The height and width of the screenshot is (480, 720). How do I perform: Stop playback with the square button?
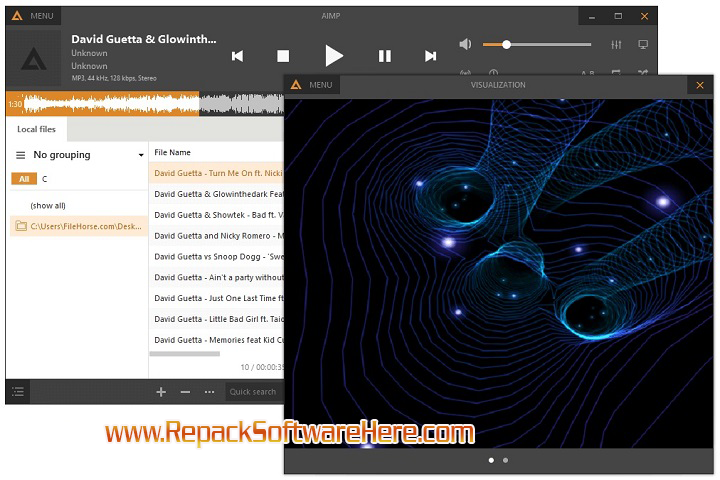(x=283, y=56)
